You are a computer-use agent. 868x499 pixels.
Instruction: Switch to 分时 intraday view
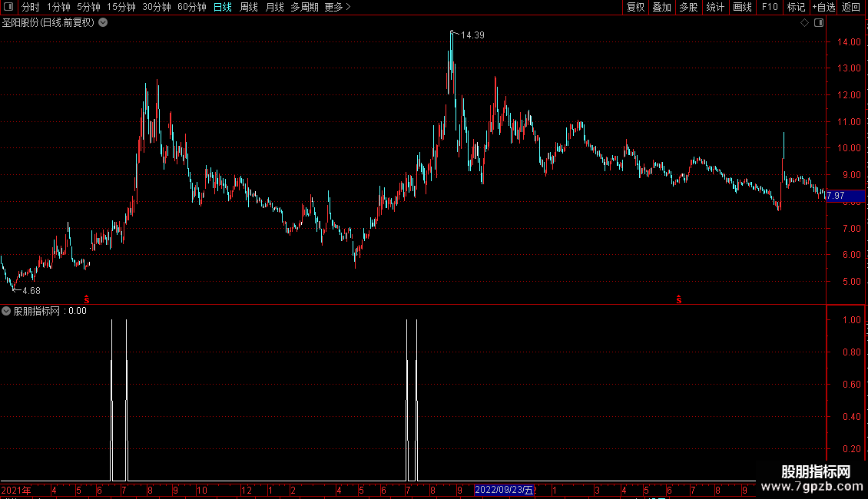[31, 7]
